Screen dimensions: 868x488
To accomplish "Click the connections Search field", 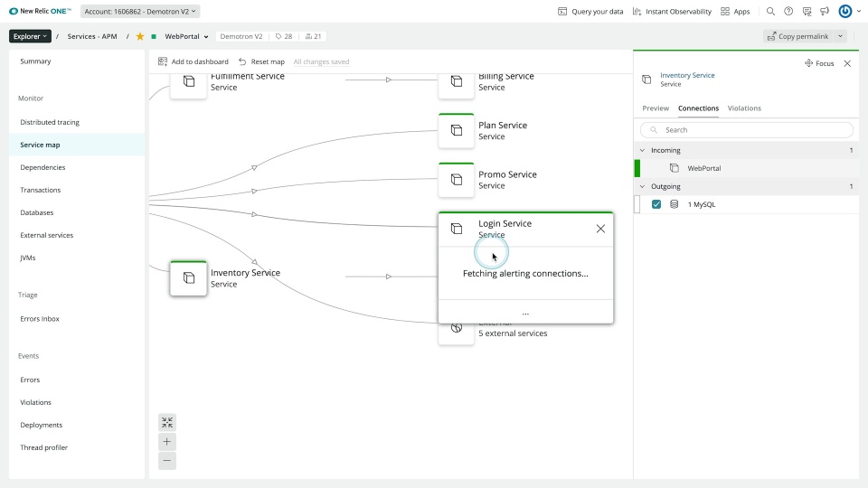I will (x=746, y=130).
